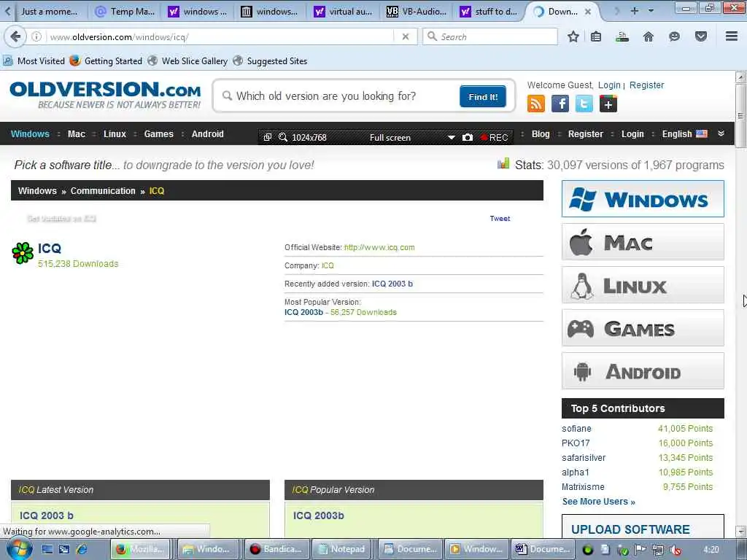This screenshot has height=560, width=747.
Task: Open contributor sofiane profile
Action: click(576, 429)
